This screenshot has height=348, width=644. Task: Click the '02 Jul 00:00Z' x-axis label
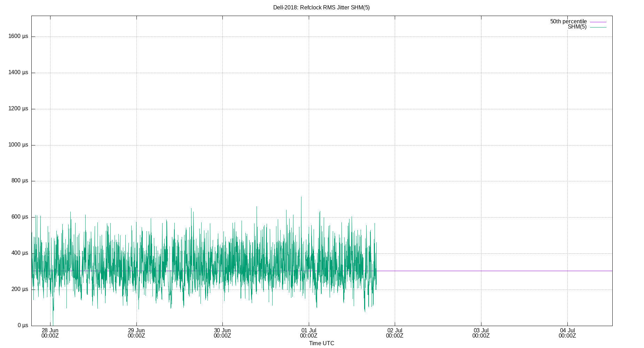click(395, 333)
